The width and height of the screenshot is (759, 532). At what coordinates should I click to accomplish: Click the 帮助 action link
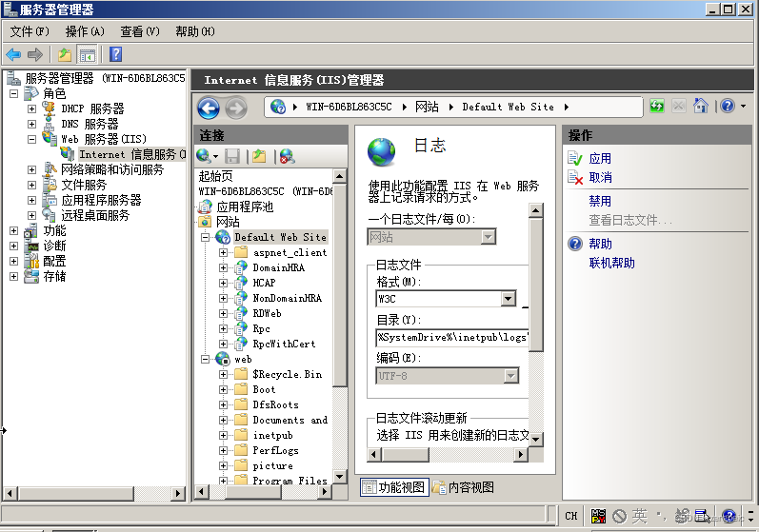600,244
